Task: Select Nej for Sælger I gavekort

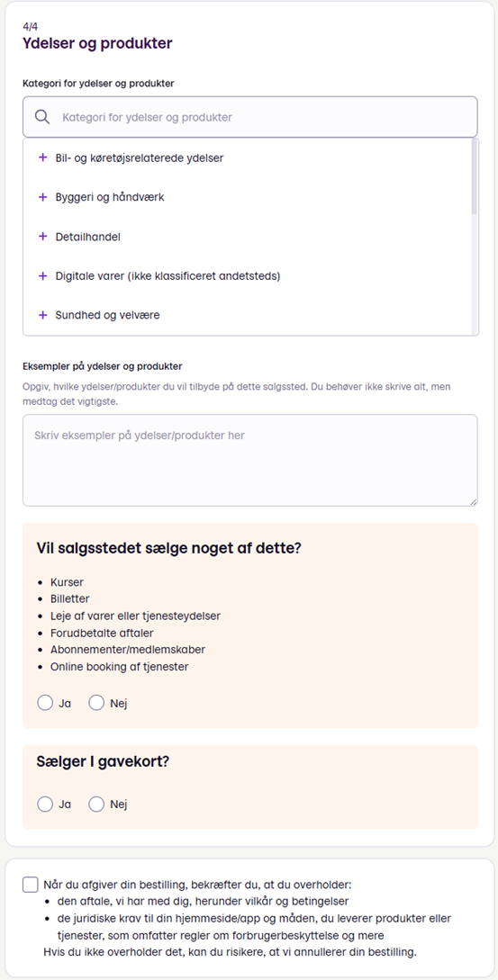Action: [96, 805]
